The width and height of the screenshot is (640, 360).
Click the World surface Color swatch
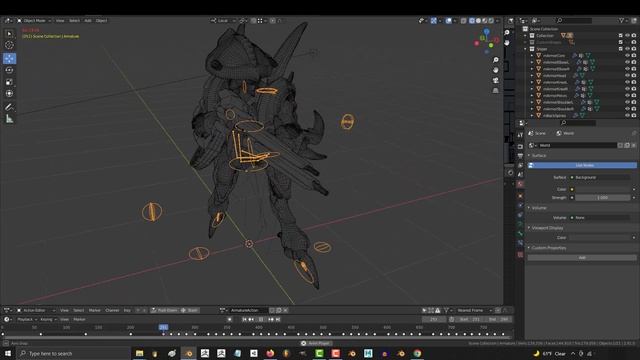point(602,189)
